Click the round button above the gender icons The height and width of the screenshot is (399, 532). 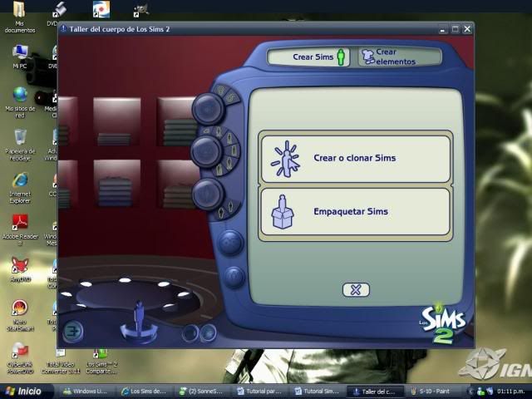pos(208,194)
